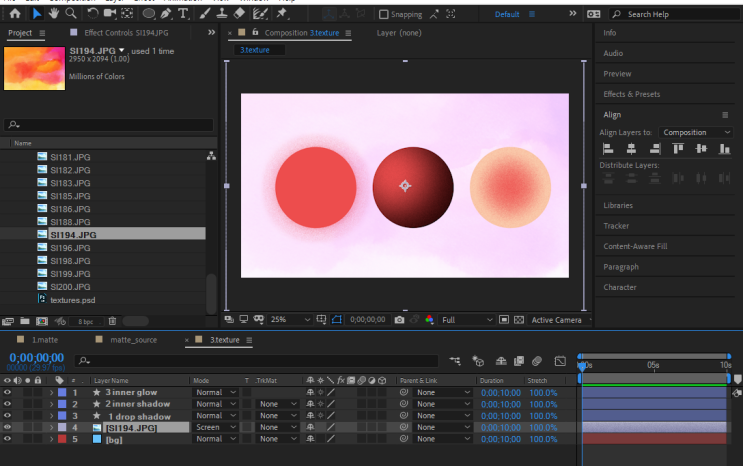Screen dimensions: 743x466
Task: Open the blend Mode dropdown for SI194.JPG layer
Action: pyautogui.click(x=215, y=427)
